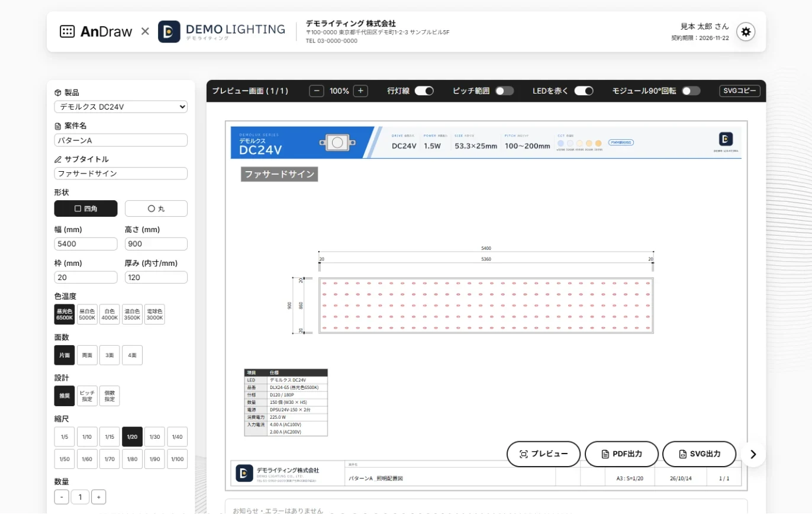Enable the ピッチ範囲 toggle

click(504, 91)
